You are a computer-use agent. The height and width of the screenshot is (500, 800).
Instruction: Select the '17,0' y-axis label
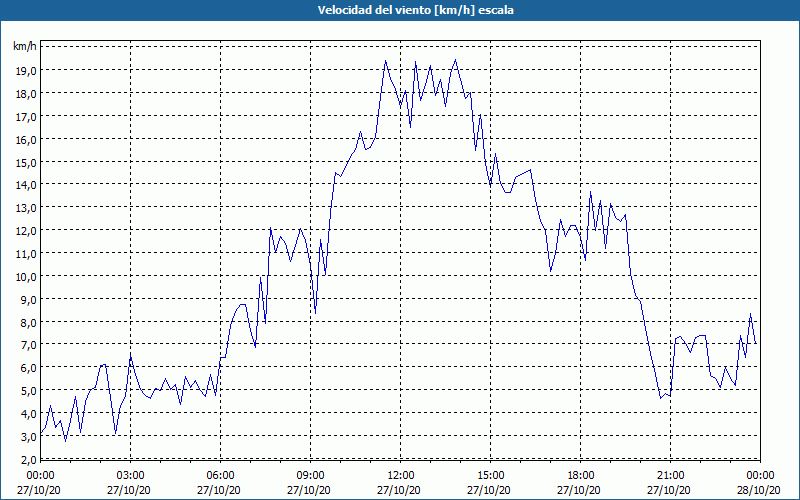coord(26,117)
